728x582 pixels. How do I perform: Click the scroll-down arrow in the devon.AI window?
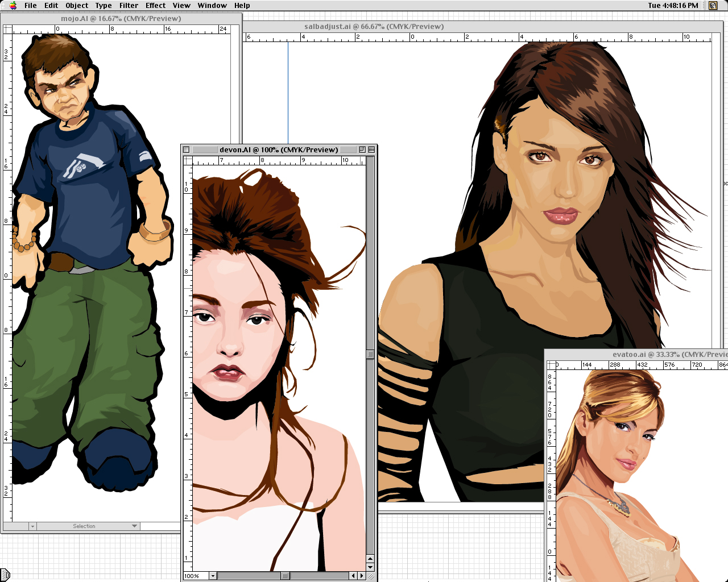click(370, 567)
